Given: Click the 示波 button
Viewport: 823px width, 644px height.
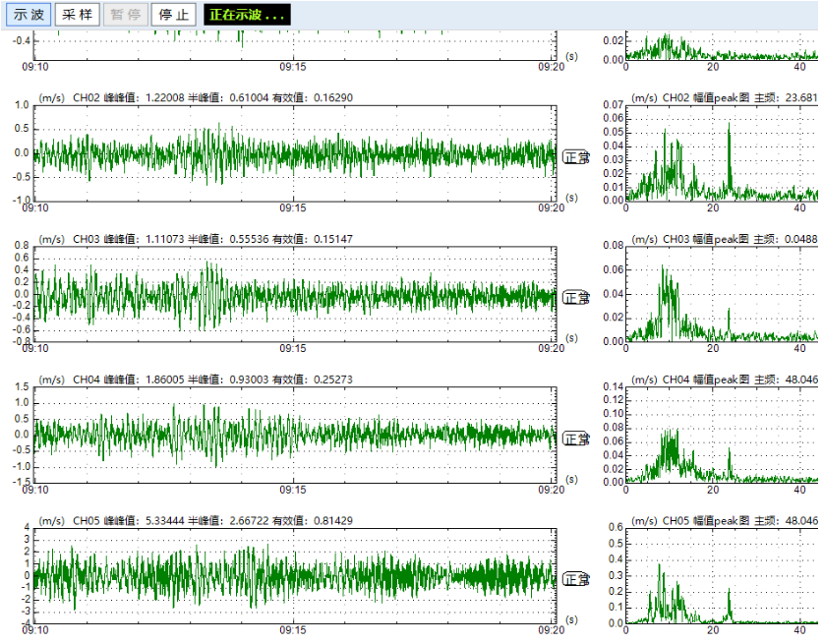Looking at the screenshot, I should [28, 15].
